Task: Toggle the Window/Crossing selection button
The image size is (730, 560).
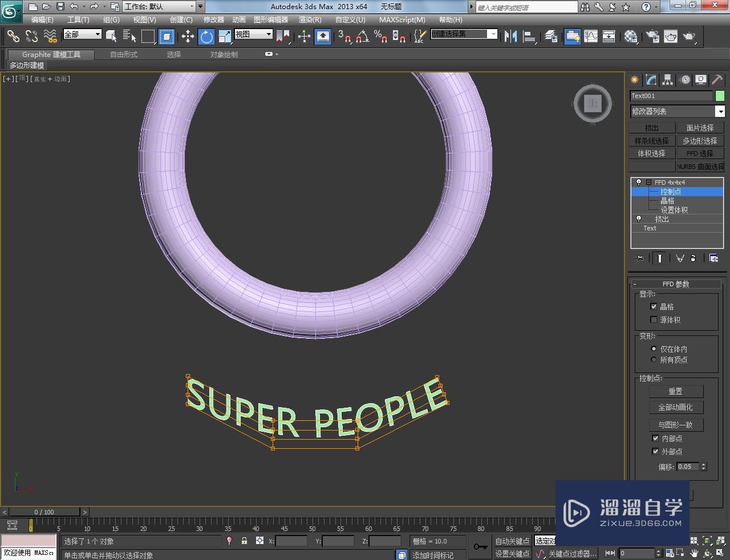Action: [x=167, y=36]
